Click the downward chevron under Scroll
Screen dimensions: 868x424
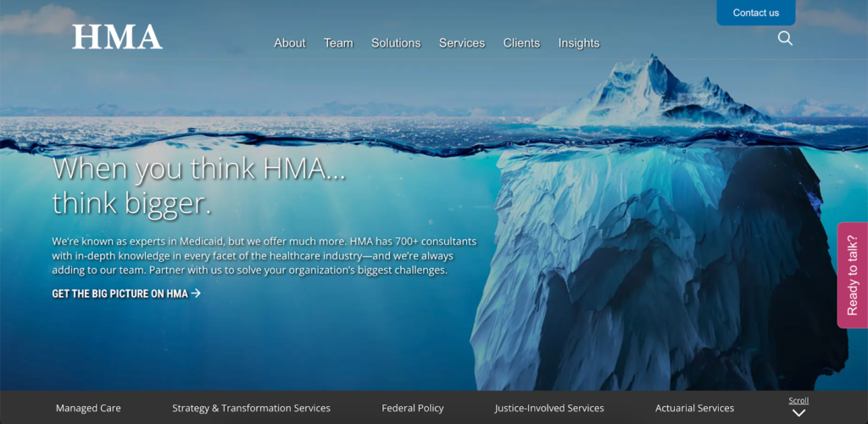point(798,413)
